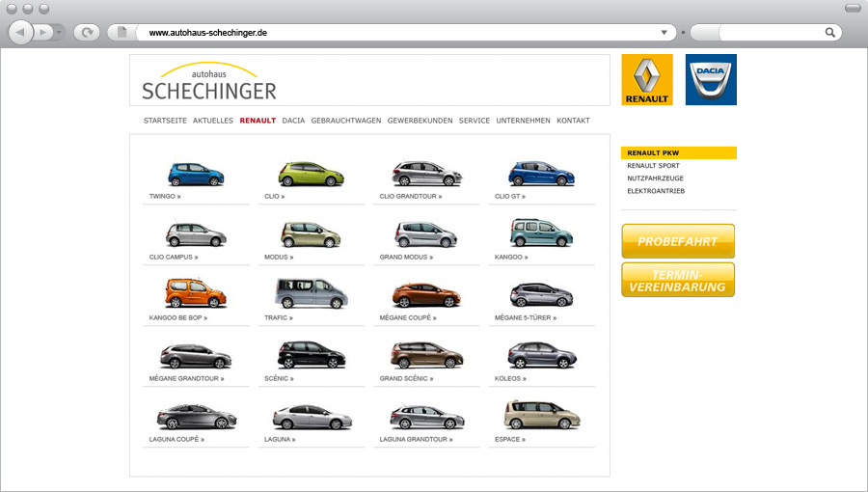Click the orange Kangoo Be Bop image
This screenshot has width=868, height=492.
click(196, 293)
